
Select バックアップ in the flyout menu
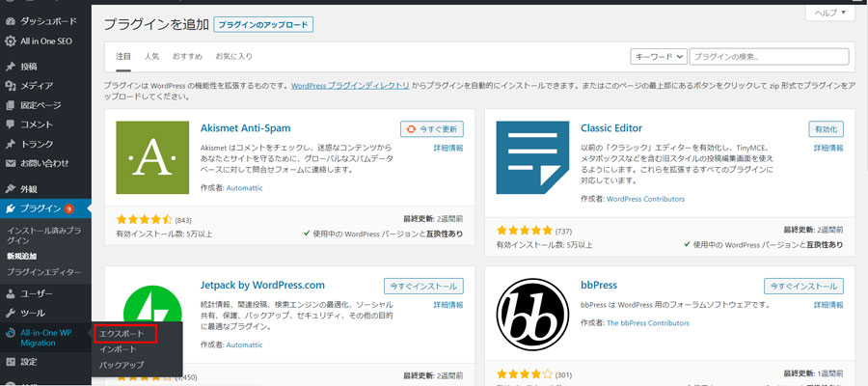[x=122, y=365]
